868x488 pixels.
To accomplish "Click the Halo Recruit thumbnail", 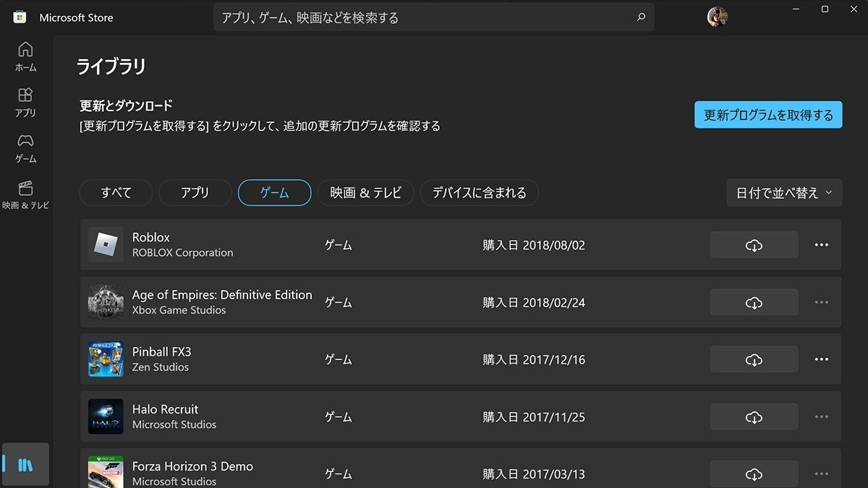I will (x=106, y=417).
